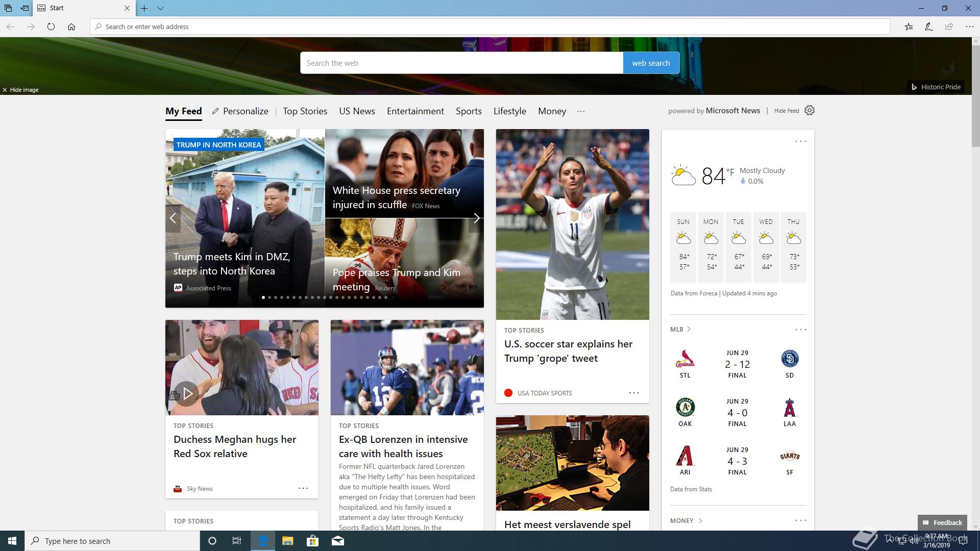Go to Home via house icon
The width and height of the screenshot is (980, 551).
(71, 27)
